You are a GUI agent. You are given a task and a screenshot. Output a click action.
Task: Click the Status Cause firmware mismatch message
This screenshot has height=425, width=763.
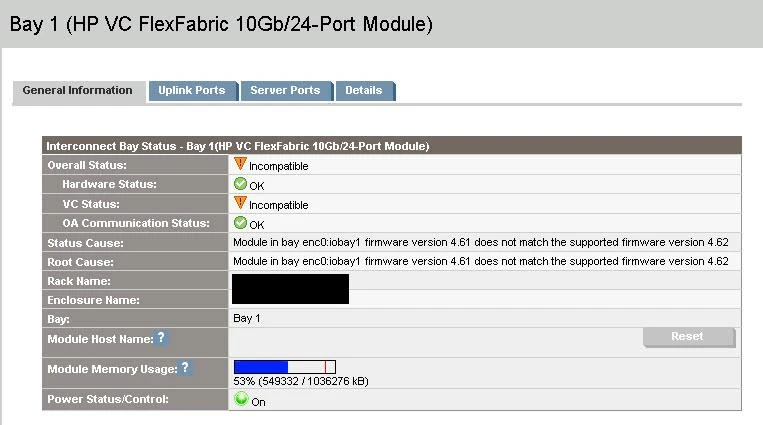click(480, 242)
